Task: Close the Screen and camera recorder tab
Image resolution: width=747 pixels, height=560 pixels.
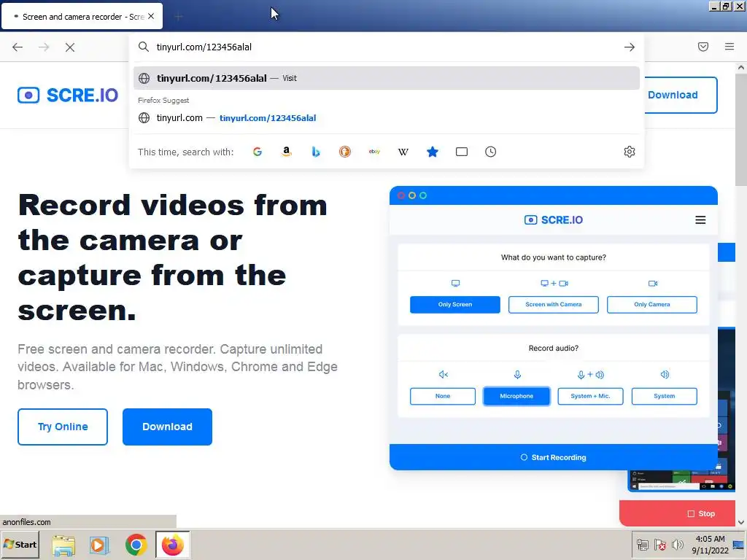Action: point(151,16)
